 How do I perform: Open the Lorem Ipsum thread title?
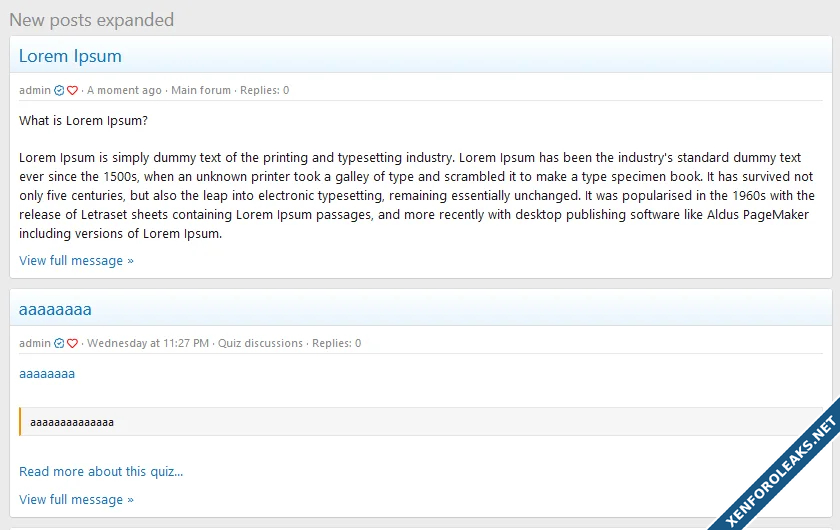click(70, 56)
